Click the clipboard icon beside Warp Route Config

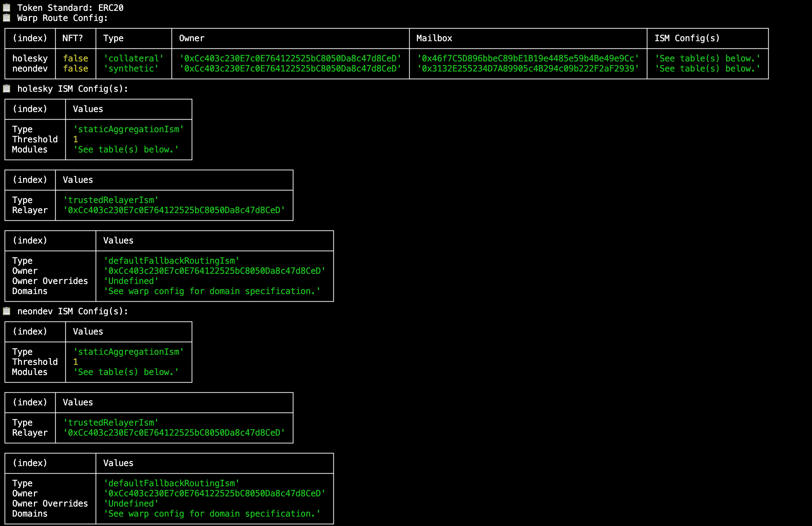[x=7, y=18]
